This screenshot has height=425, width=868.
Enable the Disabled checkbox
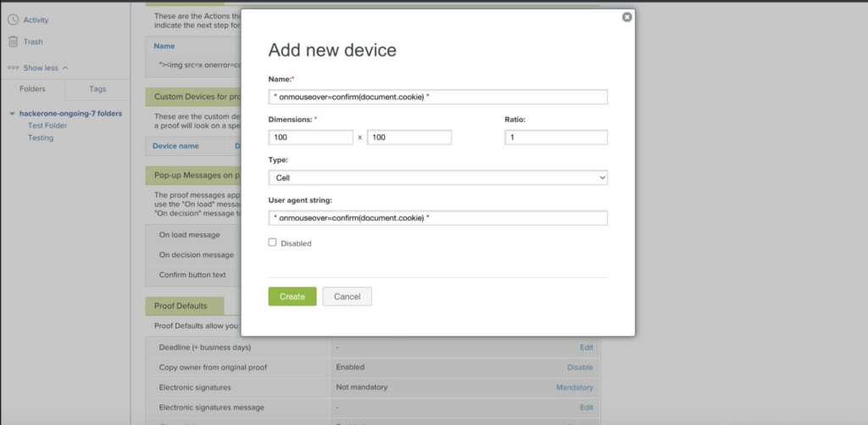(273, 243)
